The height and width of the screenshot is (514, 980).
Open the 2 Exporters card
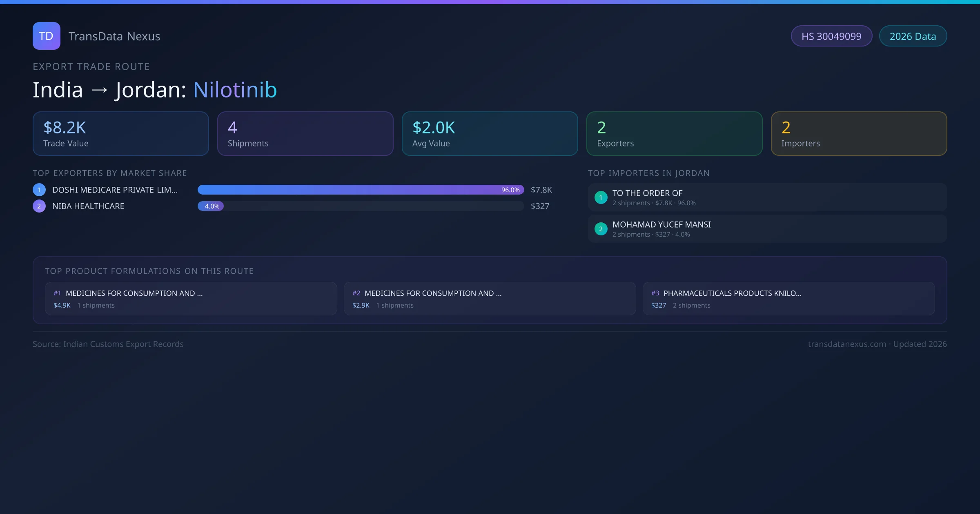coord(674,134)
